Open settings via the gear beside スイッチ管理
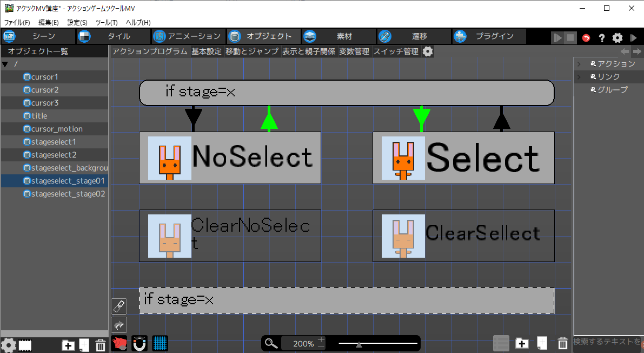The height and width of the screenshot is (353, 644). point(428,51)
